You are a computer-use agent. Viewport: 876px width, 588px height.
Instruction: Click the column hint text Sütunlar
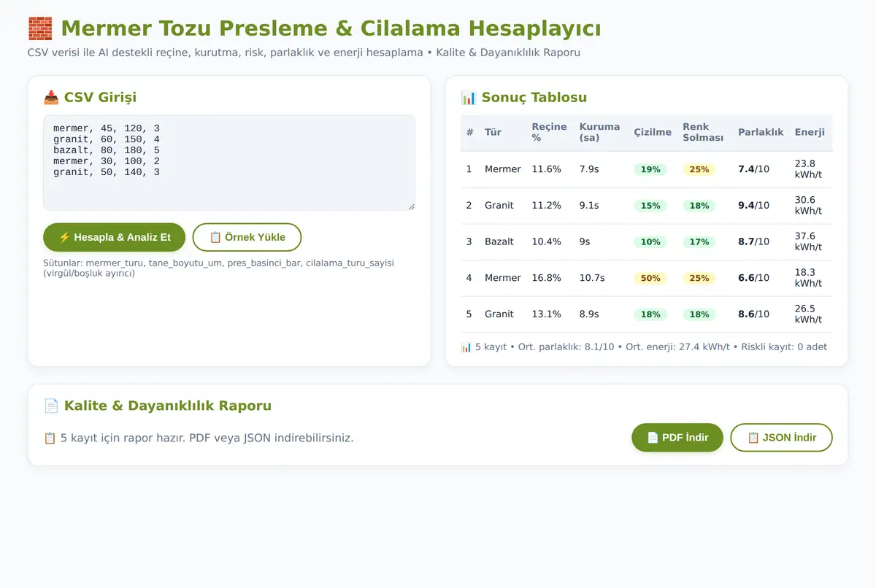[x=219, y=268]
